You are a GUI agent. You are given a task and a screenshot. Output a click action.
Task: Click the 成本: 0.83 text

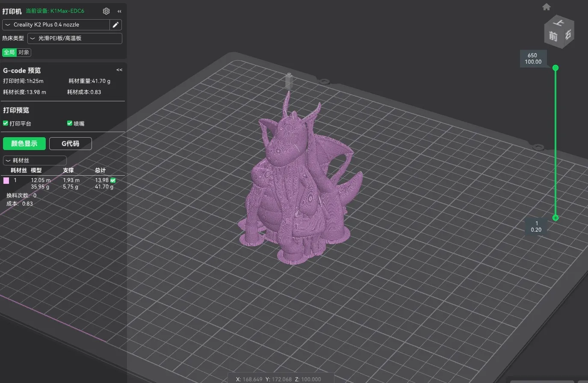[x=20, y=203]
